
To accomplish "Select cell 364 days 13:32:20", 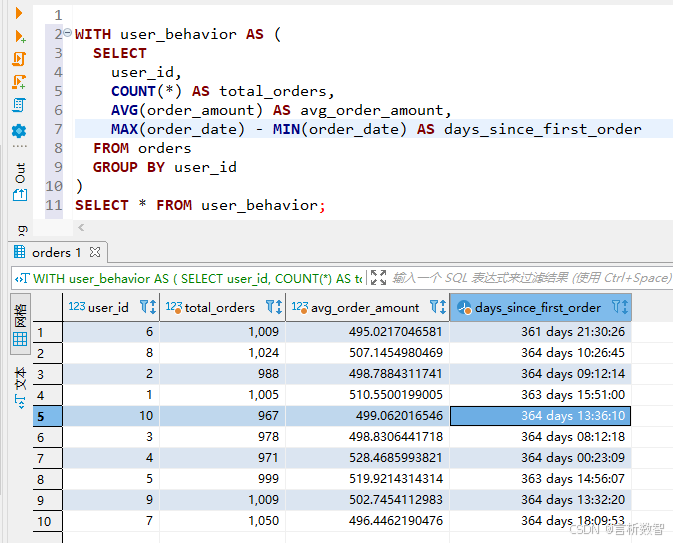I will [540, 500].
